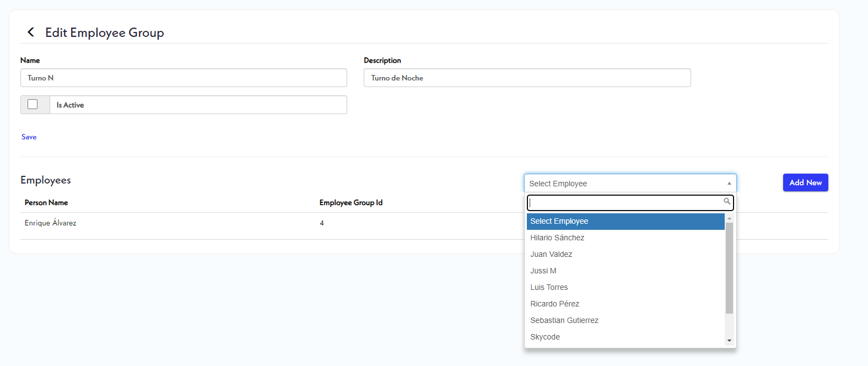Choose Hilario Sánchez from the list
The width and height of the screenshot is (868, 366).
pos(557,238)
